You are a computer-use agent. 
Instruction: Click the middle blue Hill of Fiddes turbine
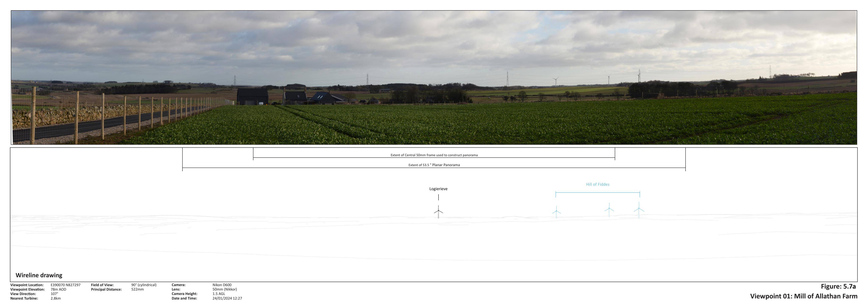pos(609,209)
